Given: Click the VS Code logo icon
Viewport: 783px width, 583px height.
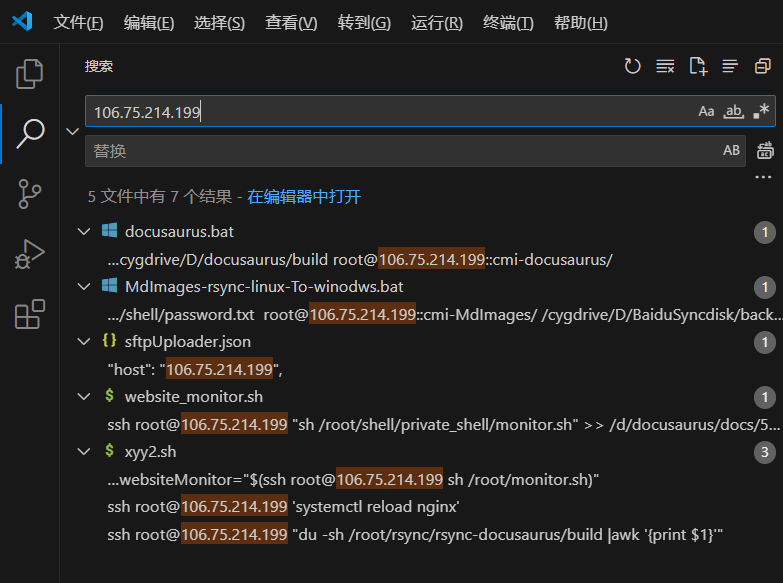Looking at the screenshot, I should [x=22, y=21].
